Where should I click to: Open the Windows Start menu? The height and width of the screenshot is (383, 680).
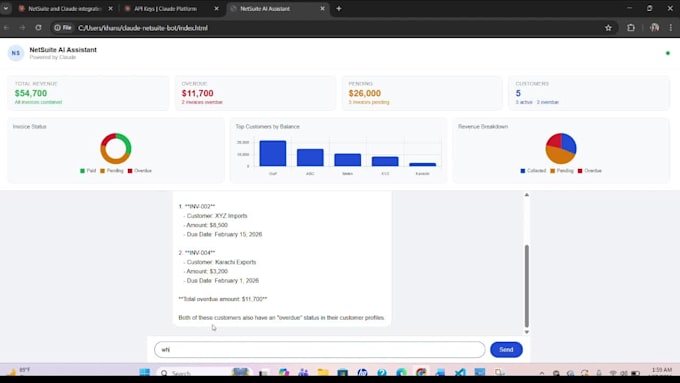point(144,372)
